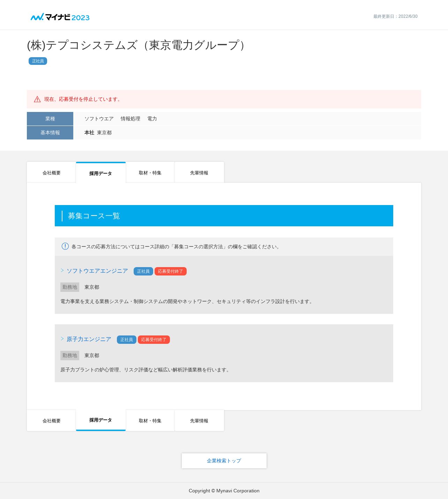
Task: Click the Mynavi 2023 logo
Action: tap(60, 17)
